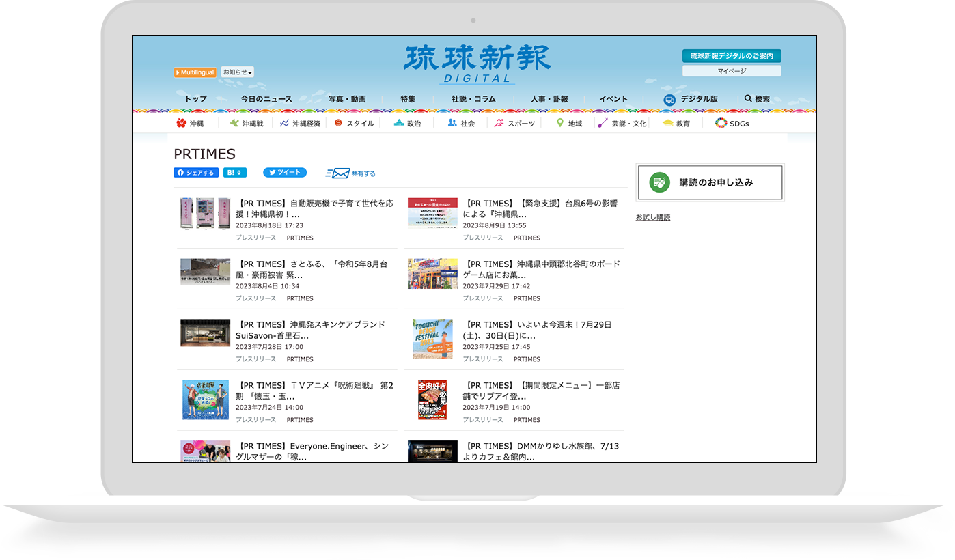The height and width of the screenshot is (560, 955).
Task: Click the search magnifier icon
Action: pos(748,99)
